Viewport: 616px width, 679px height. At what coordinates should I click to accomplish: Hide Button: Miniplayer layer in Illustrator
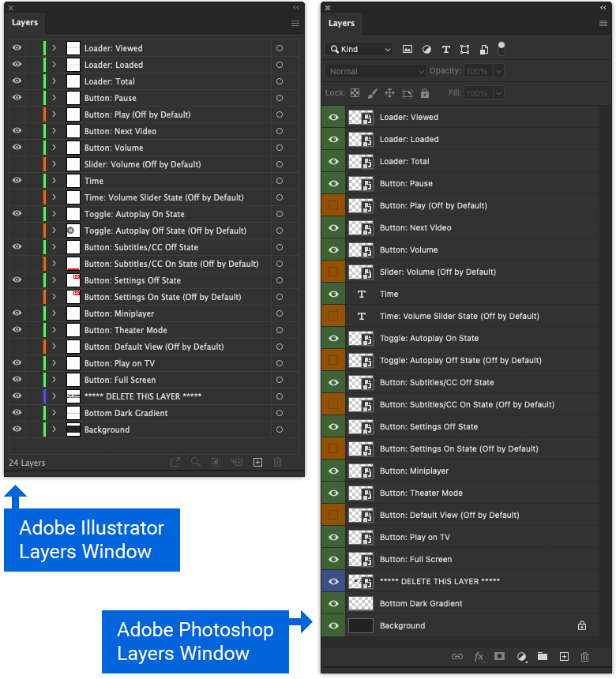[17, 313]
